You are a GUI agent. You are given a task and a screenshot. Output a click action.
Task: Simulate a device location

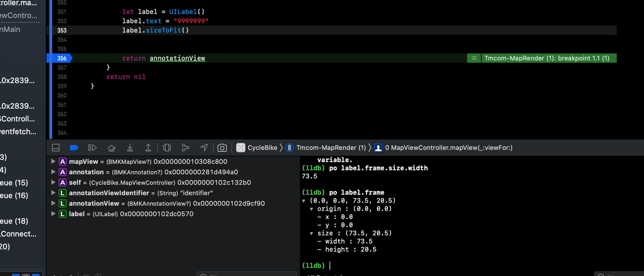[x=204, y=148]
